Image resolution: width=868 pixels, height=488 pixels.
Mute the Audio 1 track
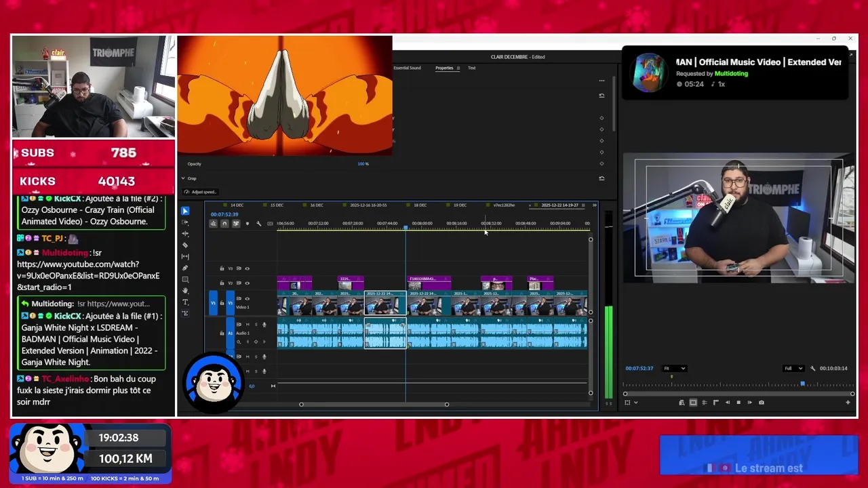(248, 325)
